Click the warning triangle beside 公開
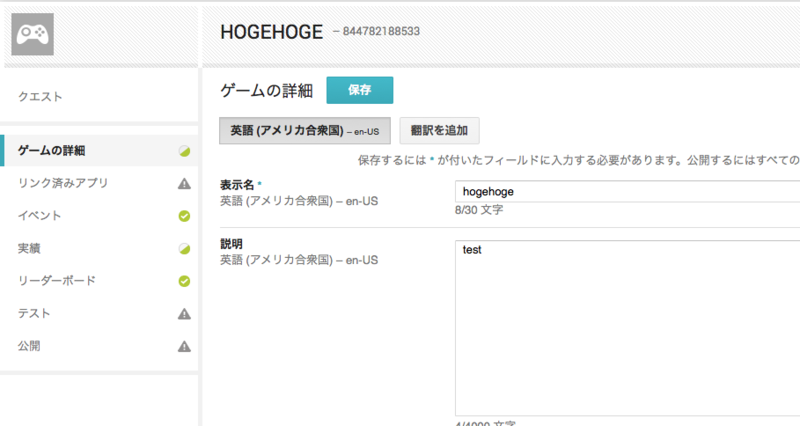 coord(184,346)
